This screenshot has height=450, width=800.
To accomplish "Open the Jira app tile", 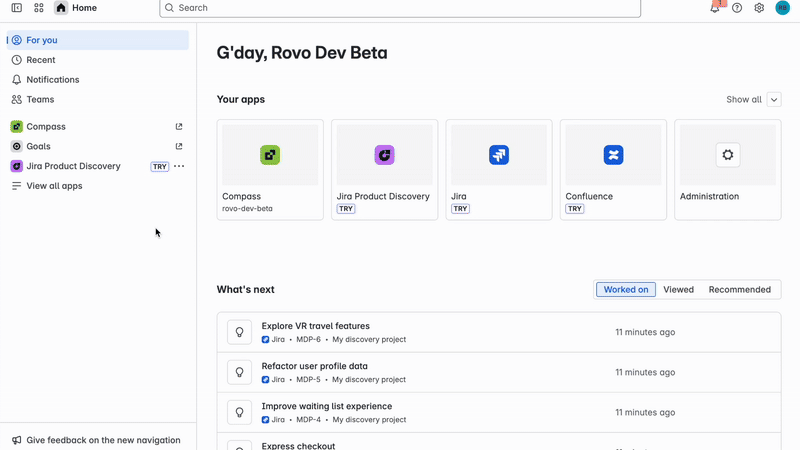I will coord(499,169).
